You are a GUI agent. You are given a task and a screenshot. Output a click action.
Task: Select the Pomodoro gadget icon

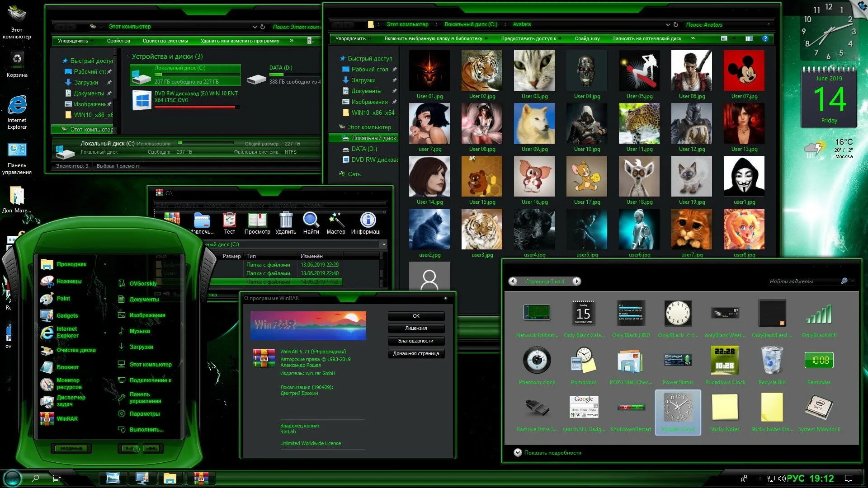[x=584, y=360]
